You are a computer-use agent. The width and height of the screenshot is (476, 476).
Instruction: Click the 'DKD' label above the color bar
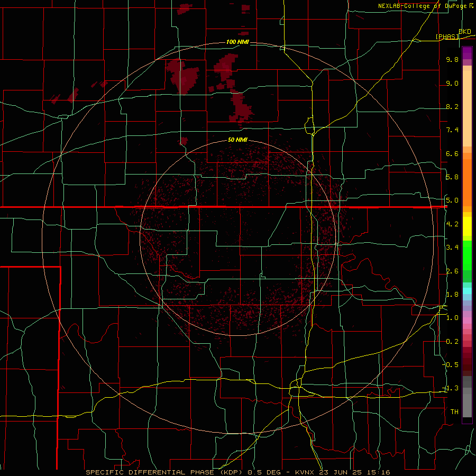pos(465,31)
